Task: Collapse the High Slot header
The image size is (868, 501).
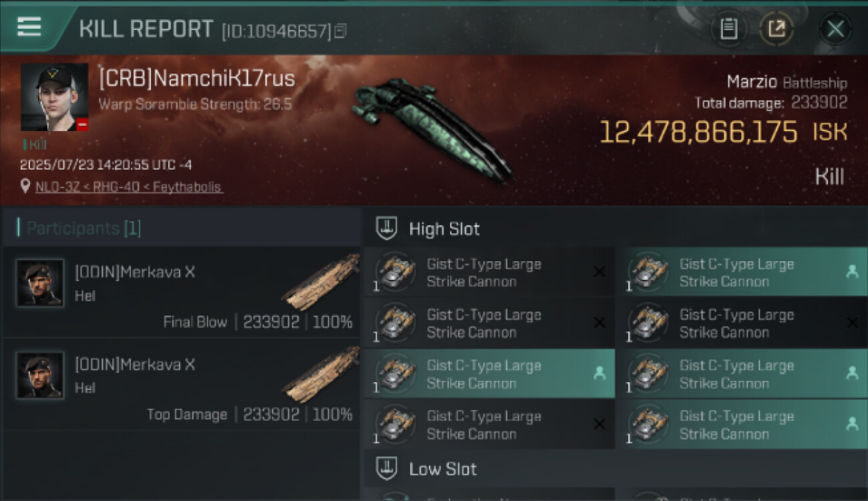Action: (x=614, y=228)
